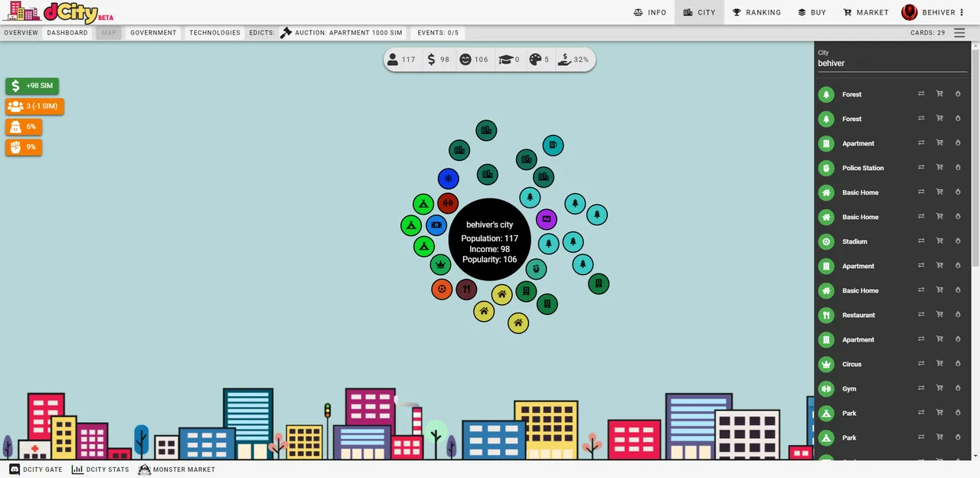This screenshot has height=478, width=980.
Task: Open the dCity Stats link
Action: point(100,469)
